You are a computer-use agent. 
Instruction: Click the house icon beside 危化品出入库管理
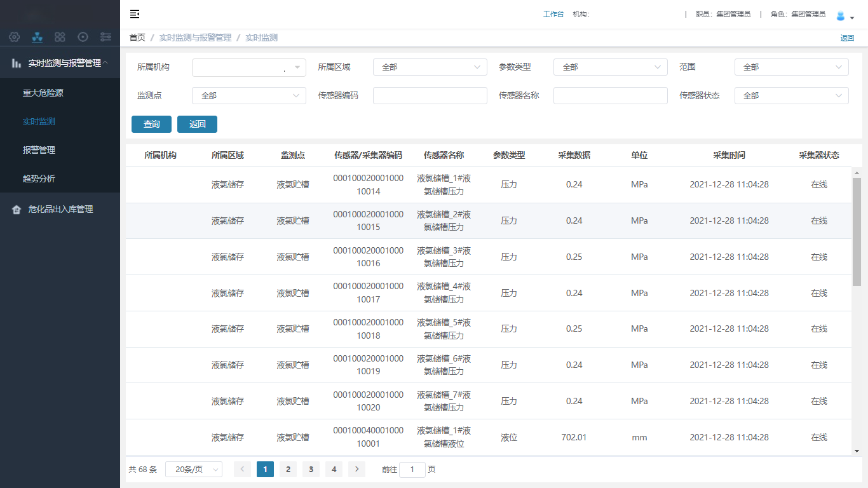17,210
